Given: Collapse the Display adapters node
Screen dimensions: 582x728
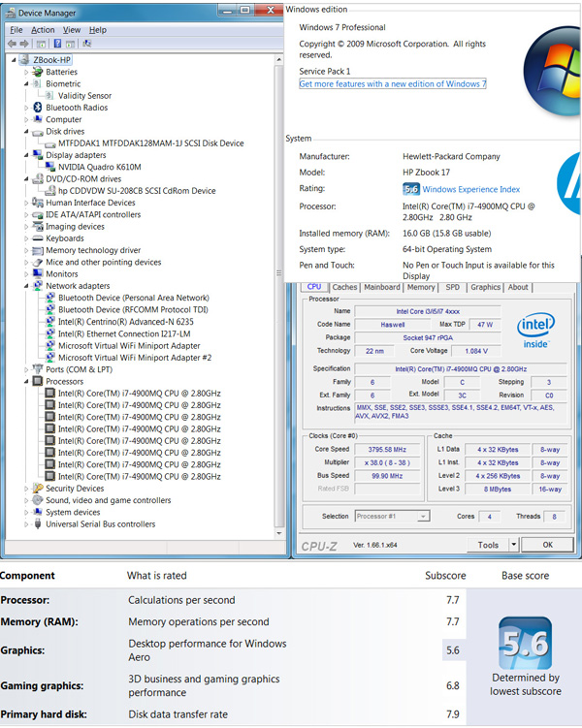Looking at the screenshot, I should pyautogui.click(x=26, y=155).
